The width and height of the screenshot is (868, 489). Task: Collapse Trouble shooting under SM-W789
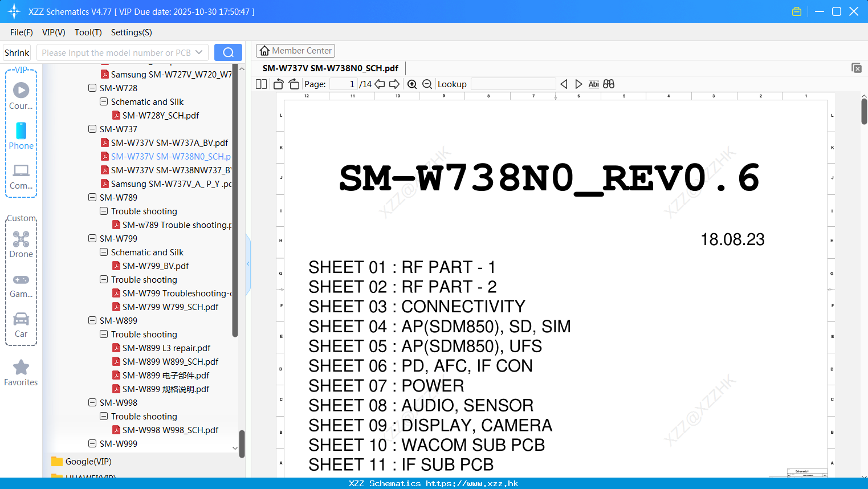[x=104, y=211]
